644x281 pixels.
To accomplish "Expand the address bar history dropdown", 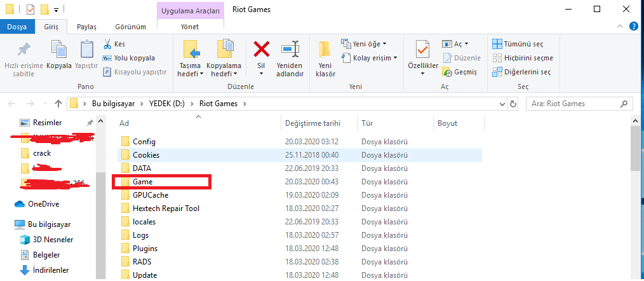I will [x=502, y=104].
